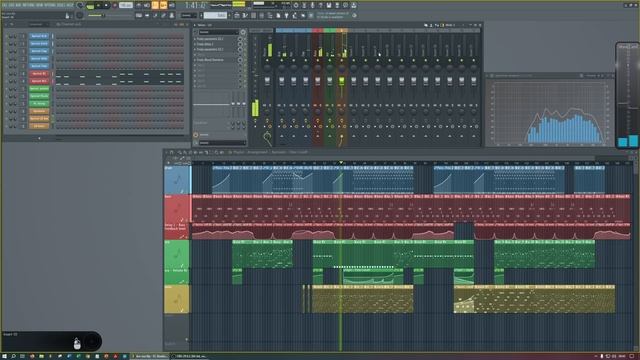640x360 pixels.
Task: Open the HELP menu in the menu bar
Action: (70, 5)
